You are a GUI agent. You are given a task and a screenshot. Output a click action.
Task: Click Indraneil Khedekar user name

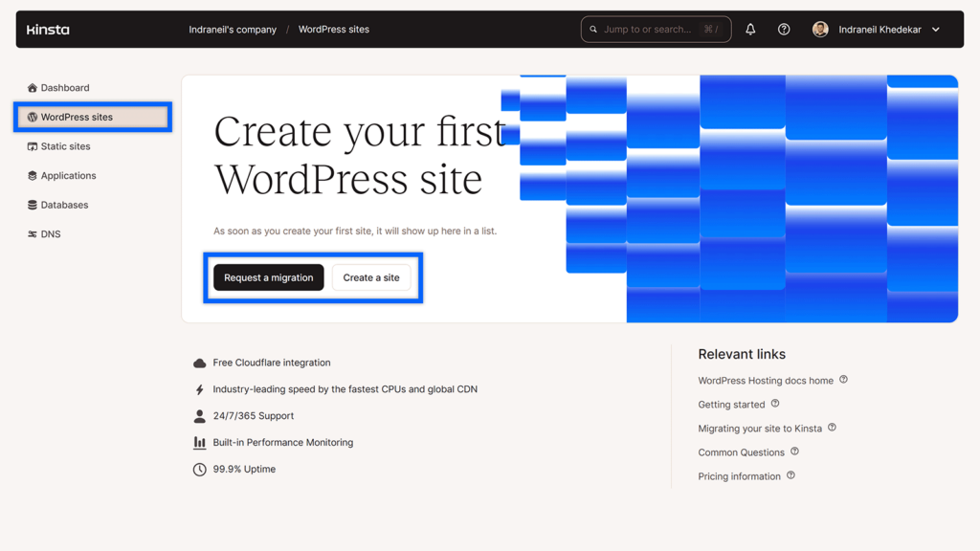tap(880, 30)
